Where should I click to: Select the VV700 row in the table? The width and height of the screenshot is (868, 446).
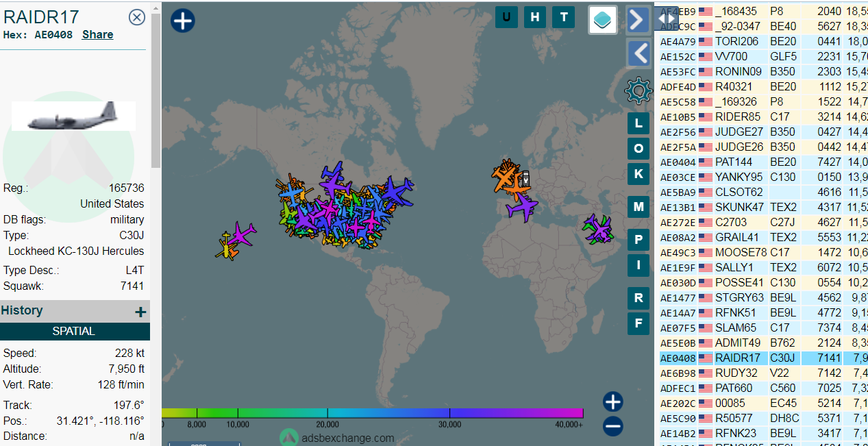point(763,56)
